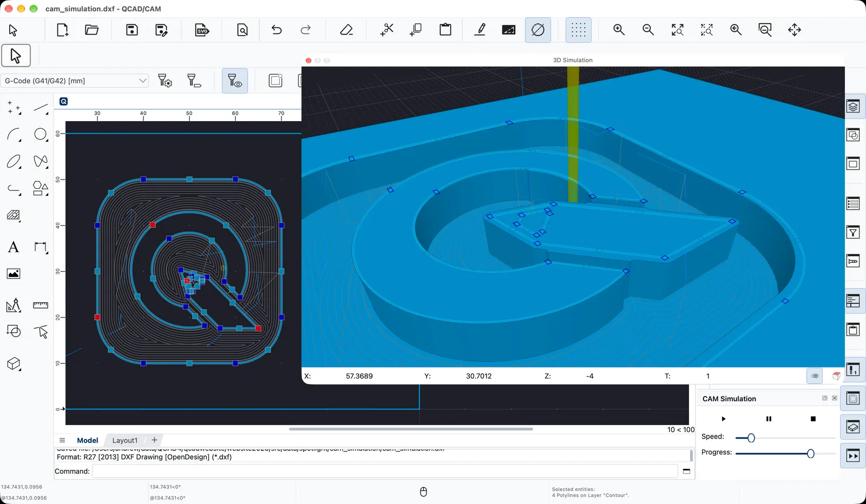
Task: Zoom out with the minus magnifier
Action: point(648,30)
